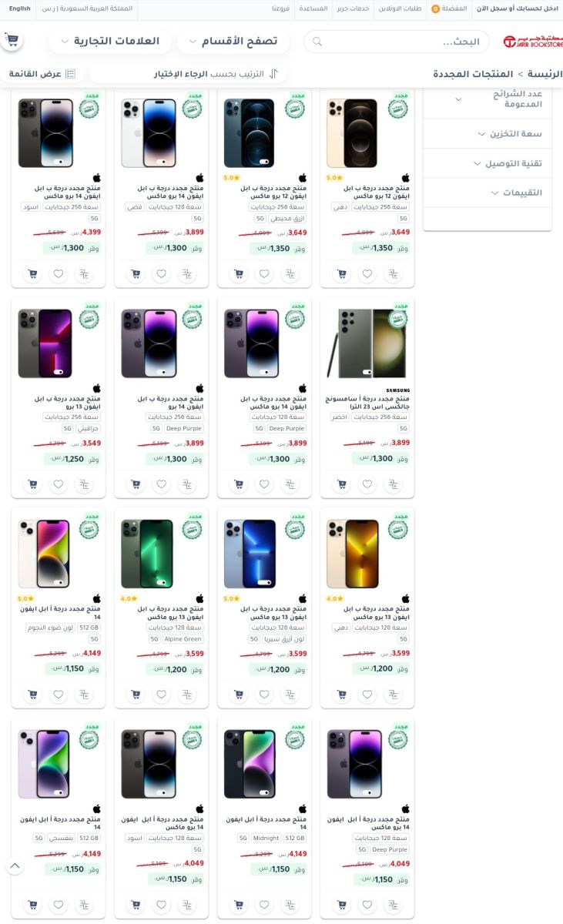This screenshot has height=924, width=563.
Task: Click the back-to-top arrow button
Action: pos(15,865)
